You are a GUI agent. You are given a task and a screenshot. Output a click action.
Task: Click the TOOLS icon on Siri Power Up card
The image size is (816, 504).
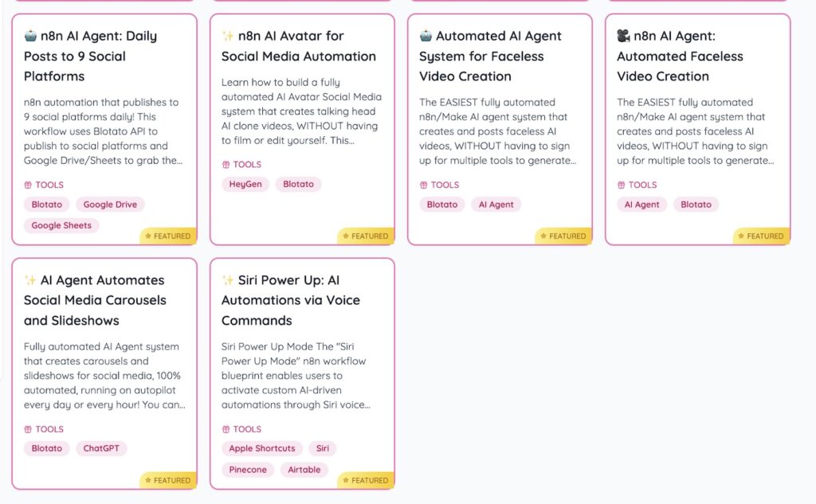click(226, 429)
